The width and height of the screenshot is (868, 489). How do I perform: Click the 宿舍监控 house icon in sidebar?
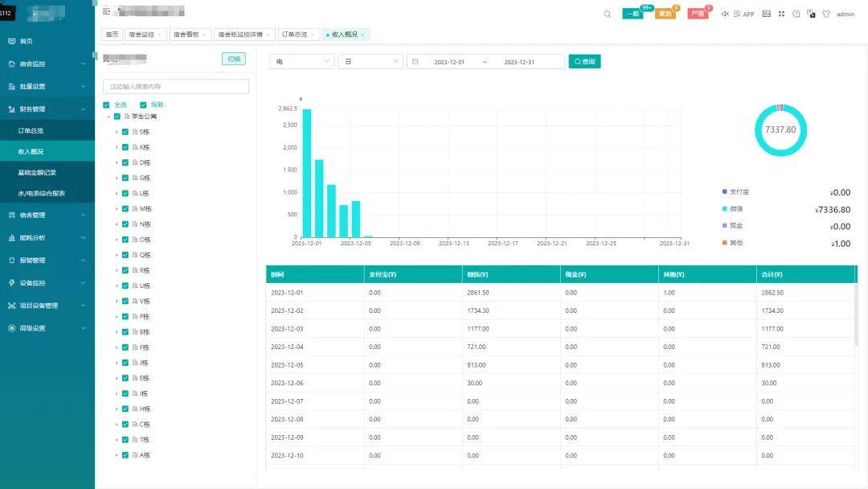11,64
